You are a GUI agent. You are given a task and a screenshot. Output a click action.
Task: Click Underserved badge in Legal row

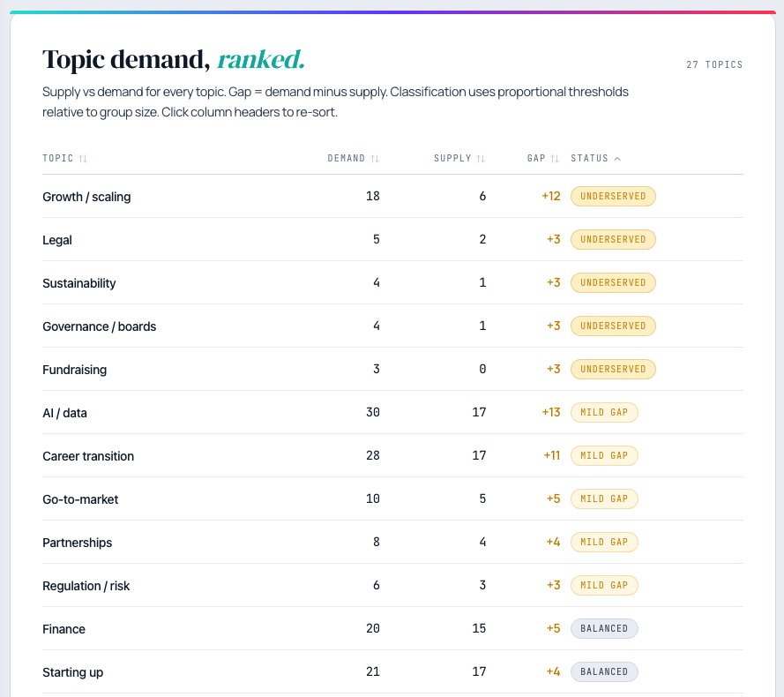coord(613,239)
